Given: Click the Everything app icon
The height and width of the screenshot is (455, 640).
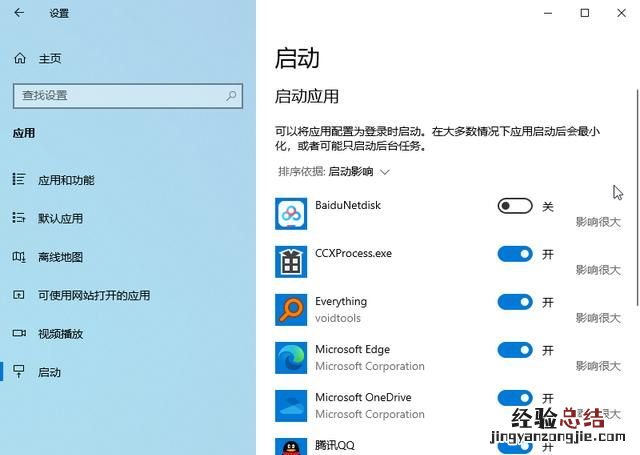Looking at the screenshot, I should (291, 310).
